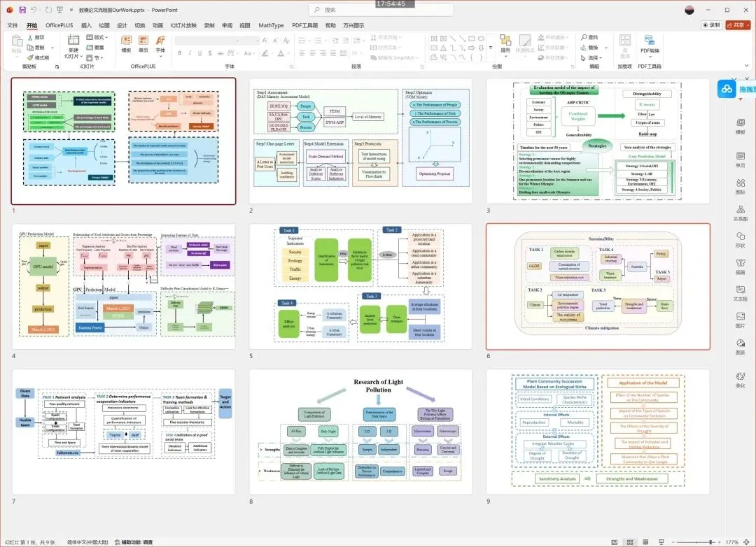Image resolution: width=756 pixels, height=547 pixels.
Task: Click the 共享 share button
Action: tap(738, 25)
